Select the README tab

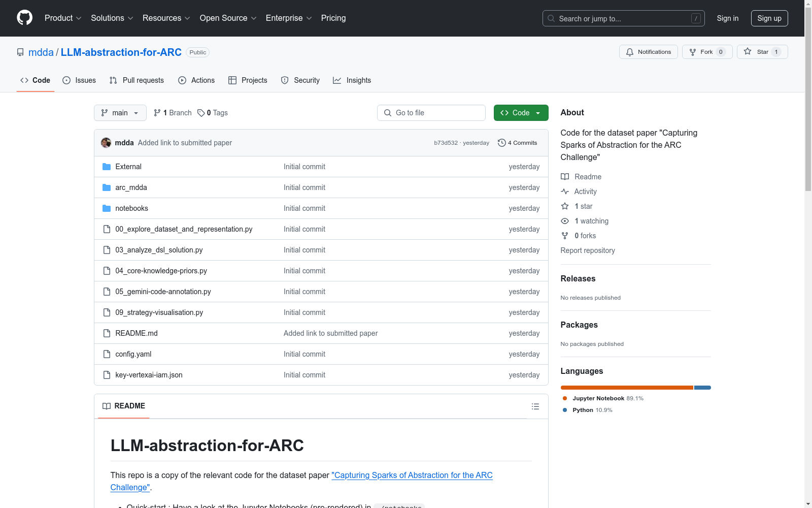[x=124, y=406]
